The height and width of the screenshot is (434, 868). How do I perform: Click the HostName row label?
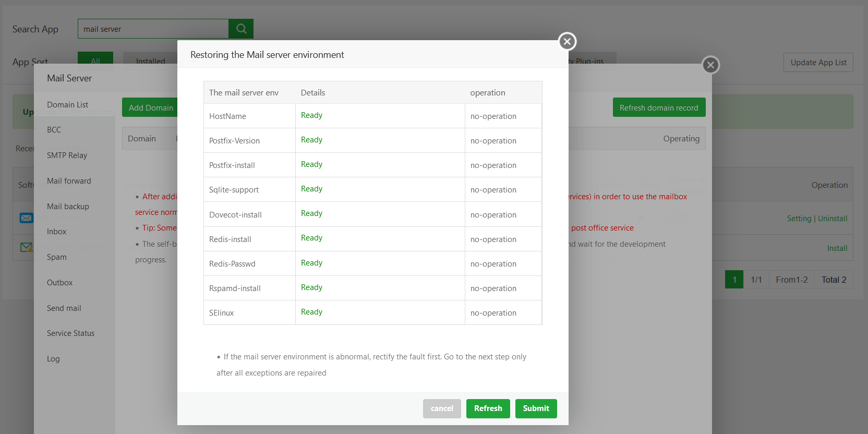click(227, 116)
